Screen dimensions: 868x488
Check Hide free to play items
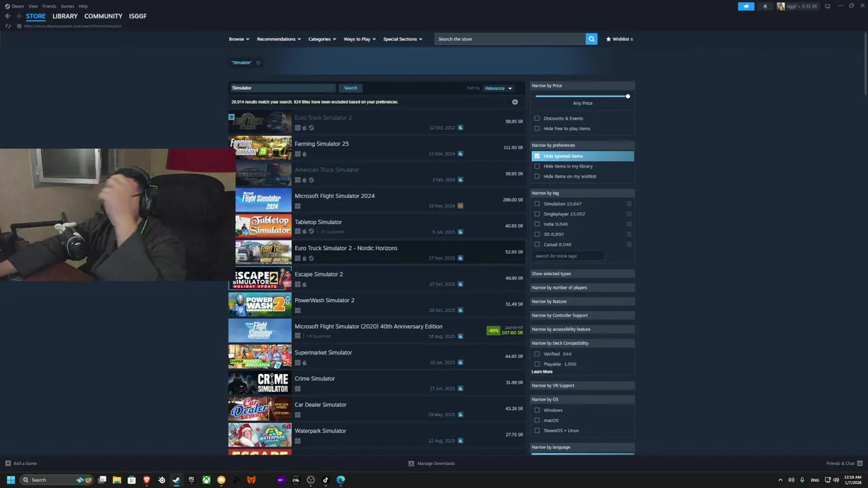click(x=537, y=129)
